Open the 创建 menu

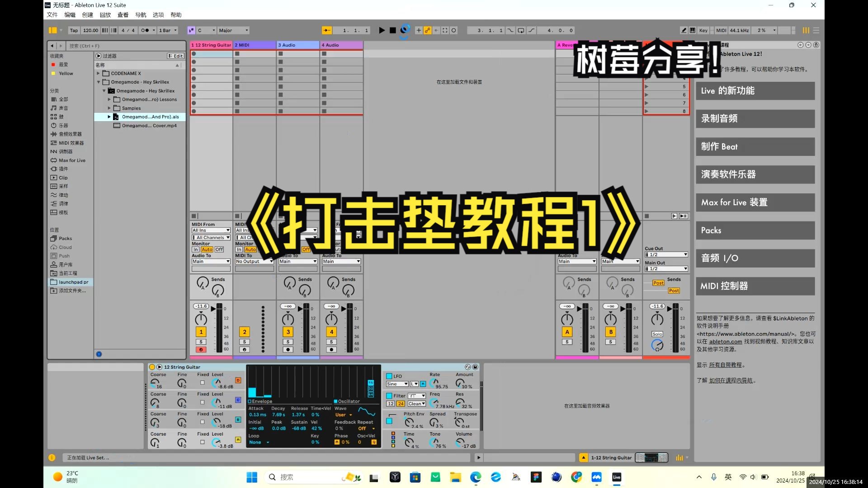(x=87, y=15)
